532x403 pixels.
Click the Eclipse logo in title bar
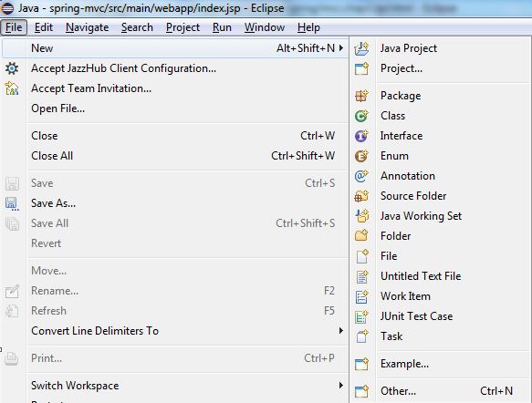click(x=7, y=8)
